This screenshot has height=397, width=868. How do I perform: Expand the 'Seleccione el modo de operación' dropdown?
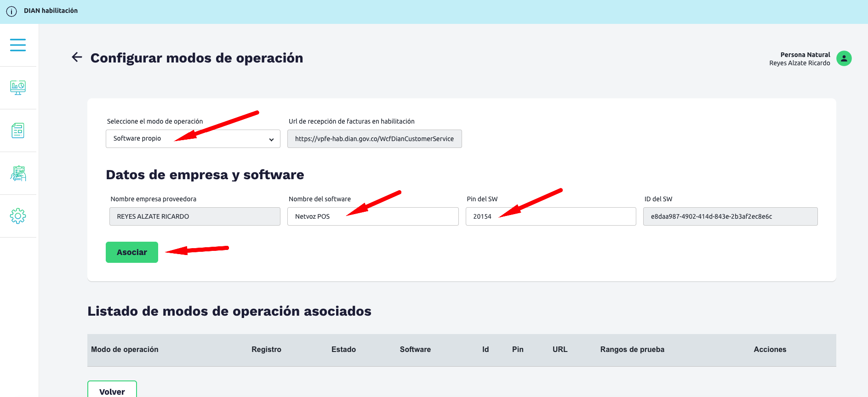[x=193, y=139]
